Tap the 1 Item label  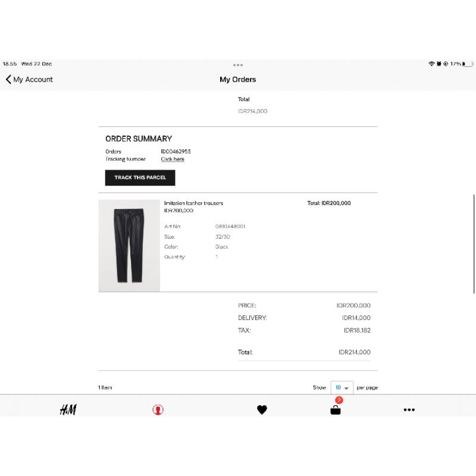(x=105, y=387)
